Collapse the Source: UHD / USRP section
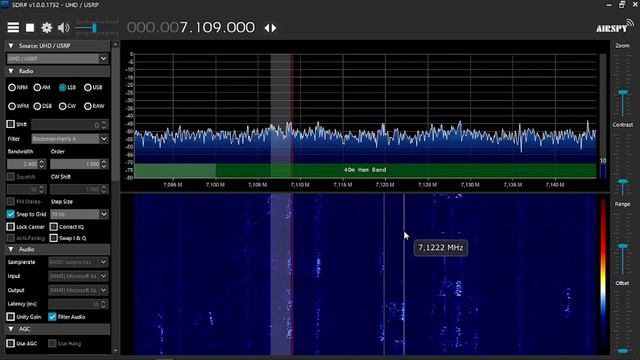This screenshot has height=360, width=640. [11, 46]
